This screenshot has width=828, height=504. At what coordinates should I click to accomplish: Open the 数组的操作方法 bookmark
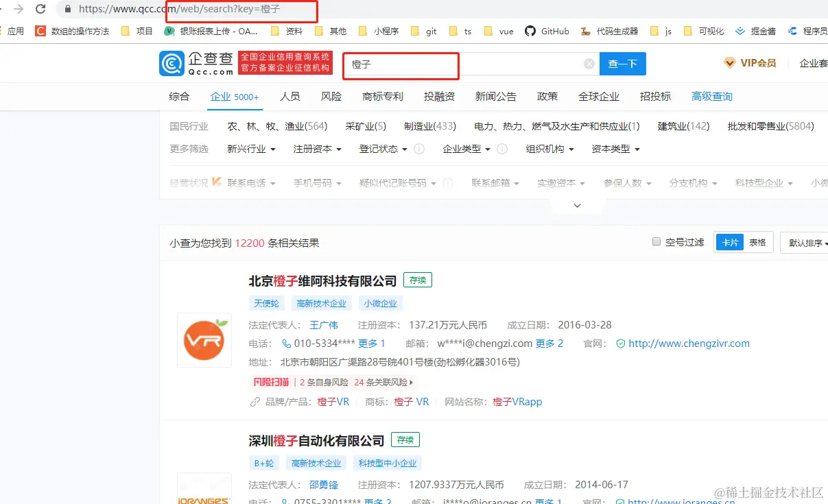[72, 31]
